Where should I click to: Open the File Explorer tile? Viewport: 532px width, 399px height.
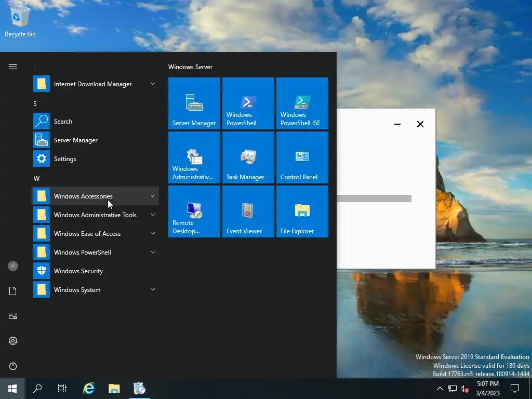point(302,211)
